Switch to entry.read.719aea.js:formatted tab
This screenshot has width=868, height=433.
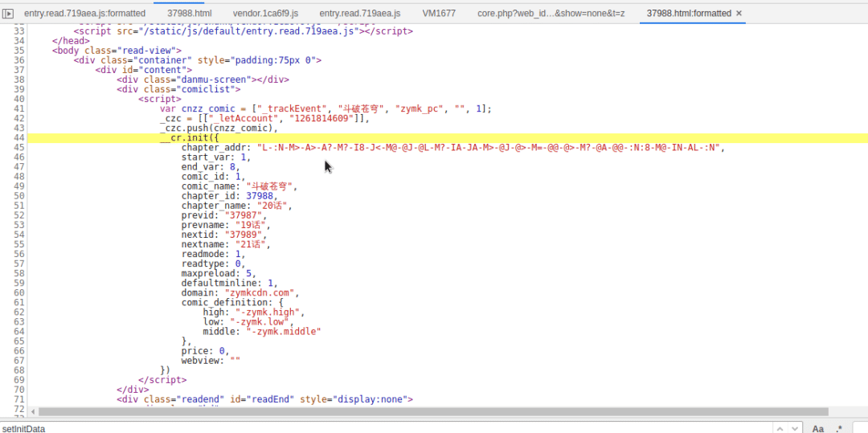point(84,14)
